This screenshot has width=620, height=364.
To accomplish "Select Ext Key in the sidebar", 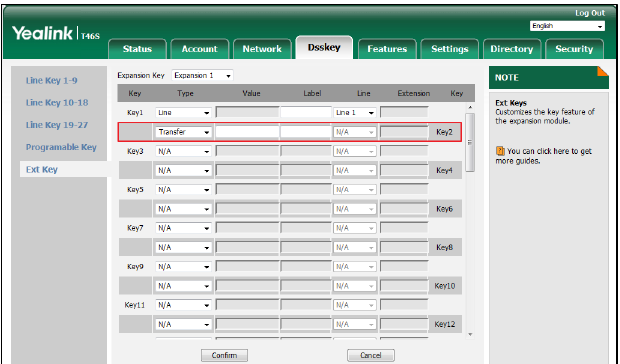I will 42,169.
